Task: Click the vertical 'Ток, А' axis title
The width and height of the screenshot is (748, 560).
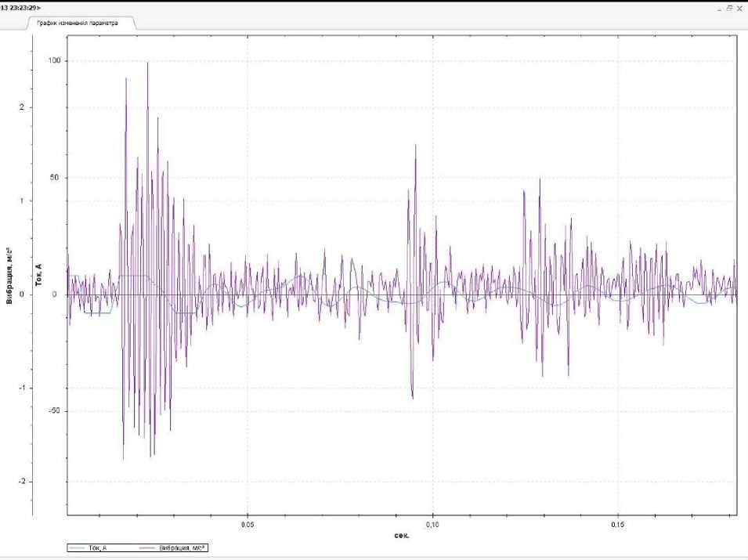Action: tap(38, 275)
